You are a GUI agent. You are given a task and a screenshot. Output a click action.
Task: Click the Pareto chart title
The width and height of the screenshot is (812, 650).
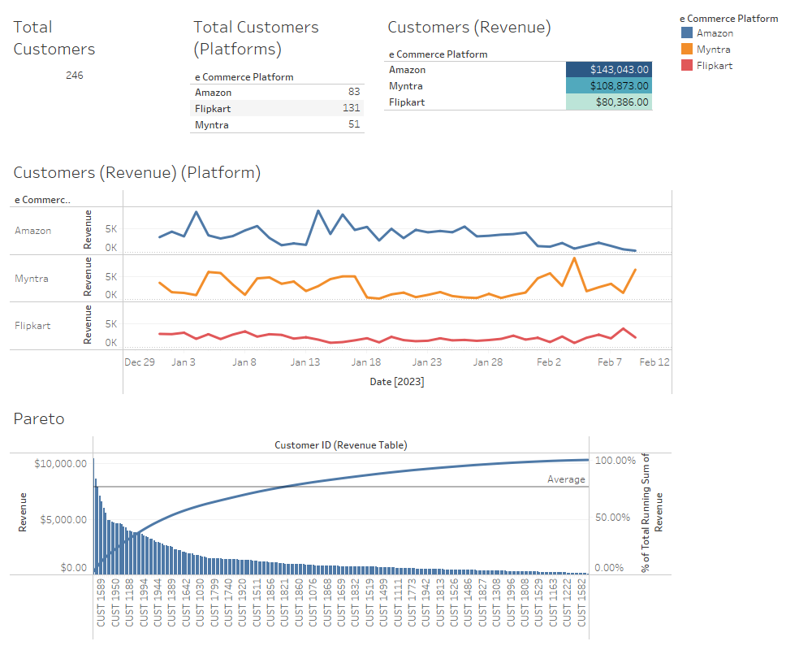tap(39, 418)
